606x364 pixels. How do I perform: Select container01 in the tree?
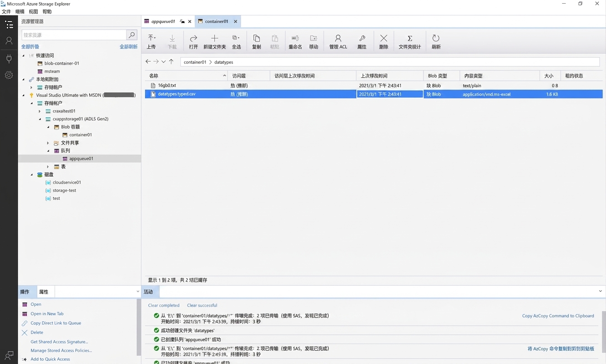[x=81, y=135]
